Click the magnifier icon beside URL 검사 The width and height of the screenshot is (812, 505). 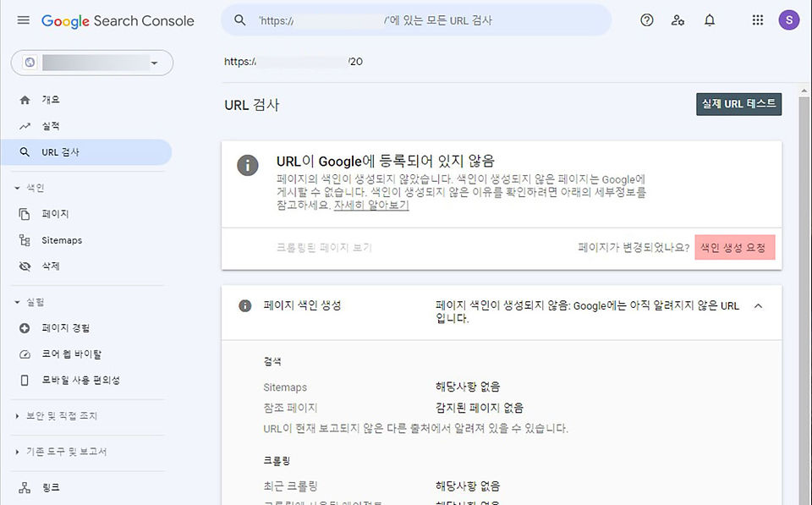25,152
